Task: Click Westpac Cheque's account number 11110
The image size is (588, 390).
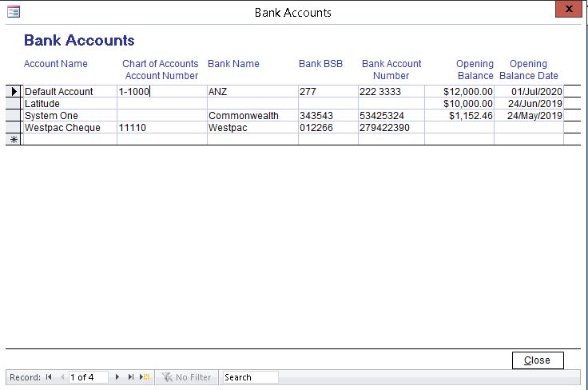Action: click(x=161, y=128)
